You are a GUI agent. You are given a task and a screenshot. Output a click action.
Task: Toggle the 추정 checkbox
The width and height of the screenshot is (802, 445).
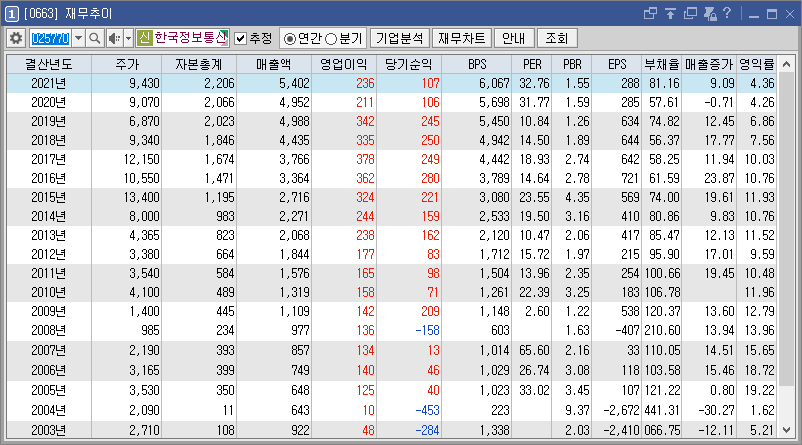tap(240, 38)
